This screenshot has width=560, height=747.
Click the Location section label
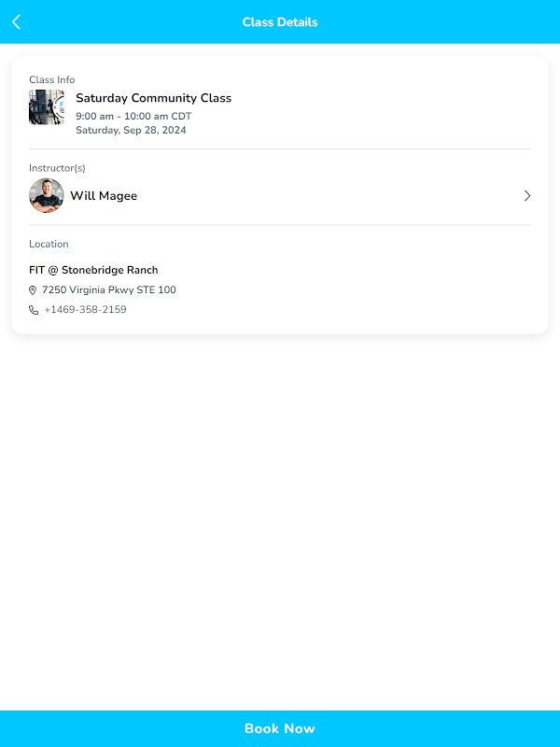(49, 244)
